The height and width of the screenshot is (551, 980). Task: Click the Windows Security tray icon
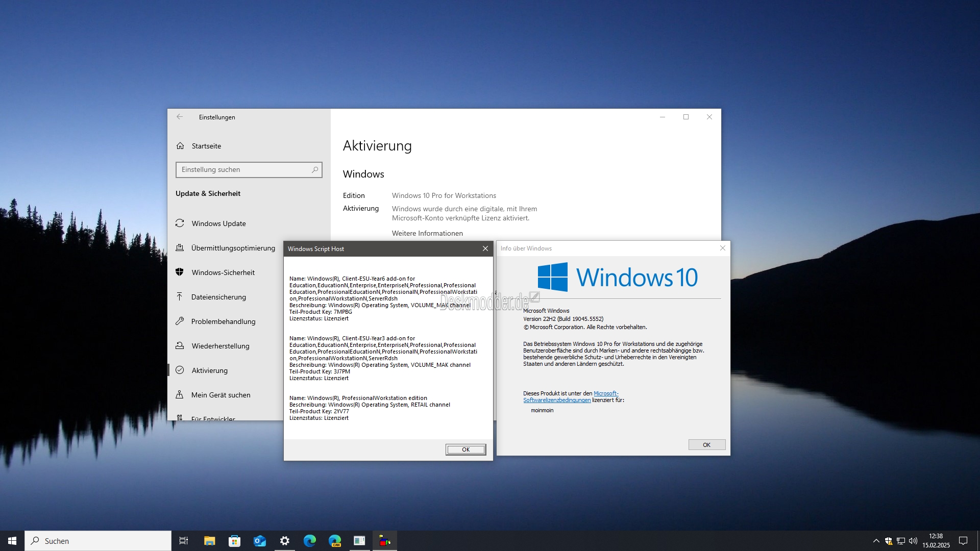pos(889,541)
